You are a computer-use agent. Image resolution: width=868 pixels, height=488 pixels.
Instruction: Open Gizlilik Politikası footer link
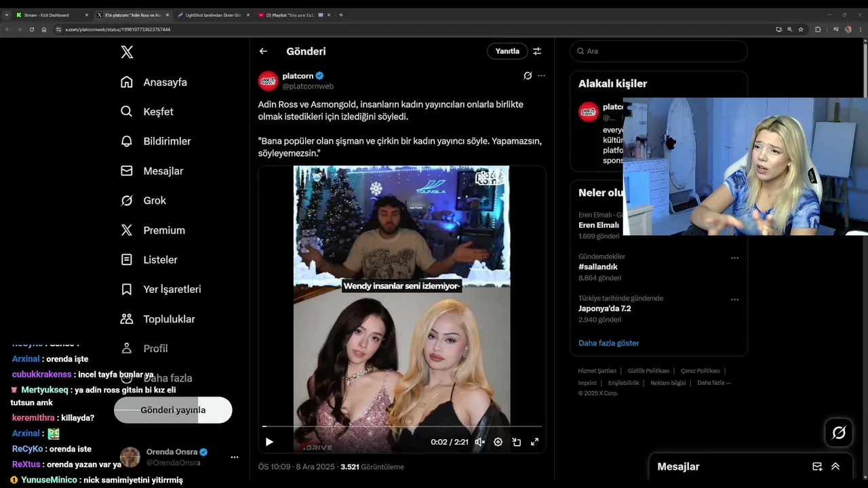click(648, 371)
